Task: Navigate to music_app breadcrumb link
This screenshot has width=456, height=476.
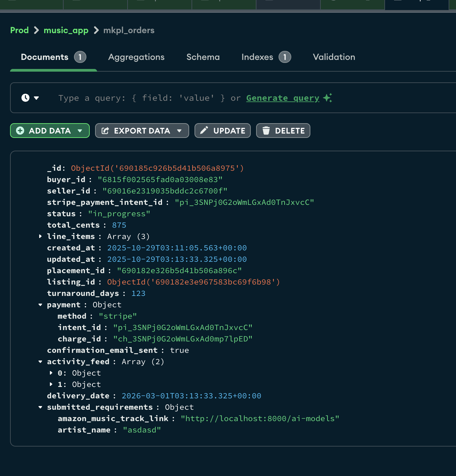Action: (66, 30)
